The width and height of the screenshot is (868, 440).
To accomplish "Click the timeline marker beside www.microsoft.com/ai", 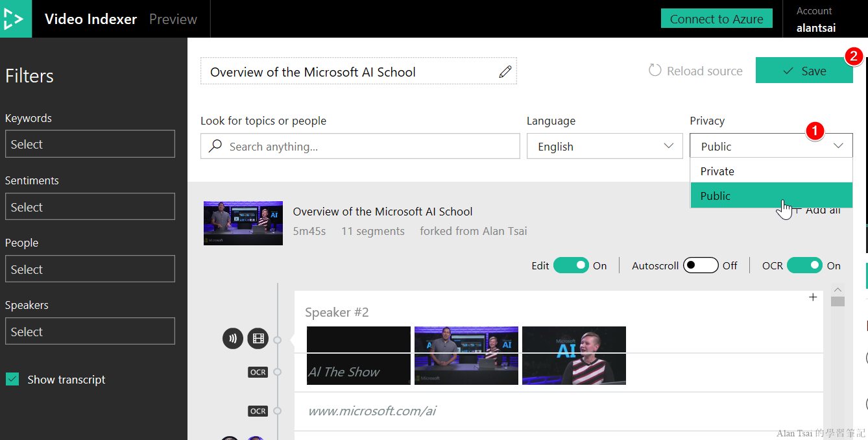I will (x=278, y=411).
